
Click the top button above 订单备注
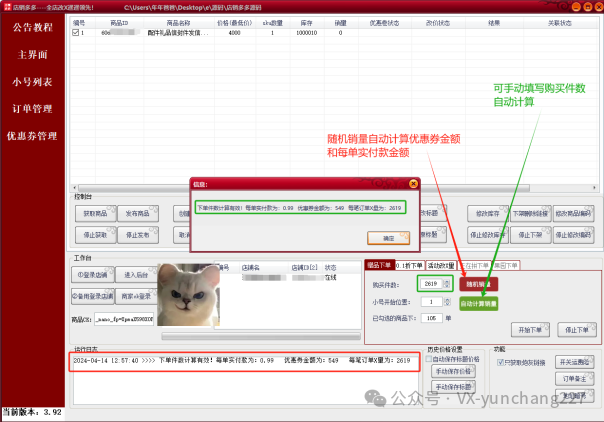[574, 362]
